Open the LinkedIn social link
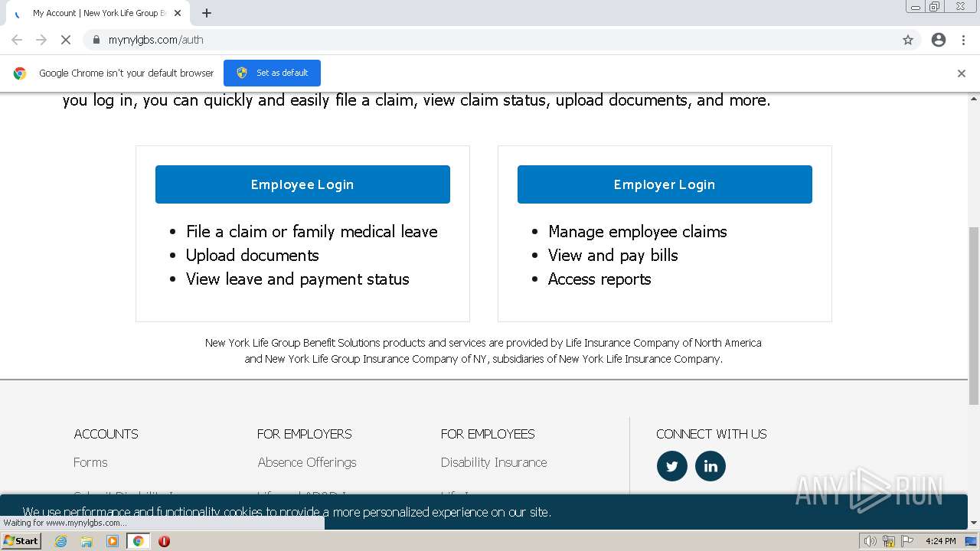The image size is (980, 551). [x=710, y=466]
